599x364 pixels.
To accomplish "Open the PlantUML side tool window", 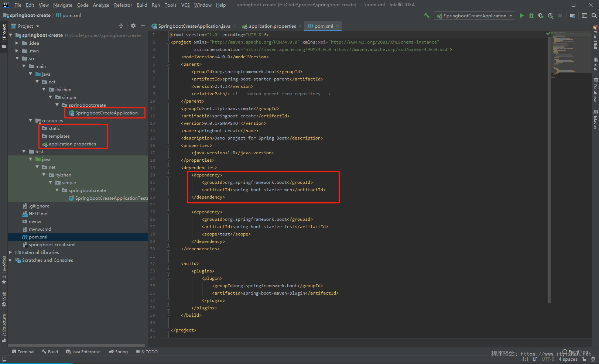I will 595,38.
